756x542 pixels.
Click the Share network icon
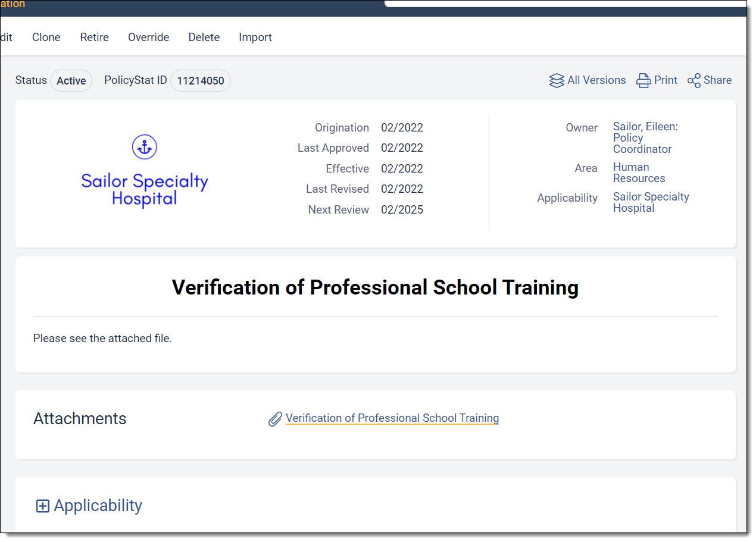pos(693,80)
